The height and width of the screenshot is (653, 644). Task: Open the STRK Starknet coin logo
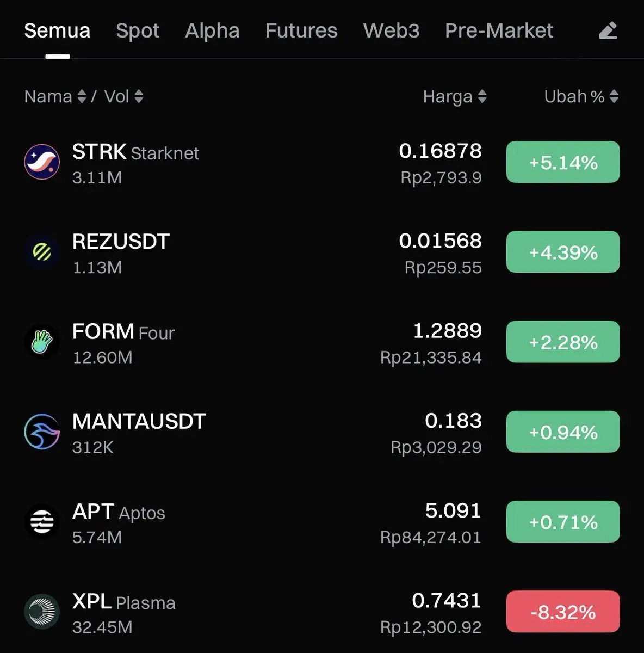(x=42, y=162)
